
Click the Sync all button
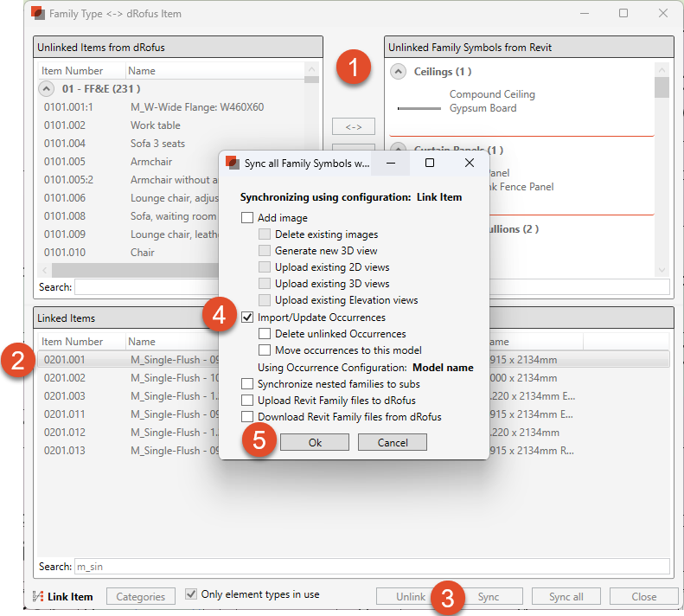point(566,597)
